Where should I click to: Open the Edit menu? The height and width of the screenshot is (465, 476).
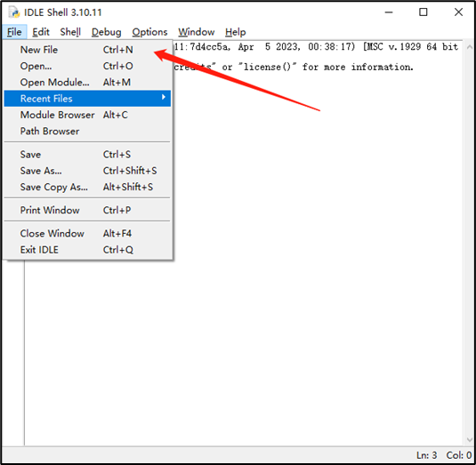coord(41,32)
